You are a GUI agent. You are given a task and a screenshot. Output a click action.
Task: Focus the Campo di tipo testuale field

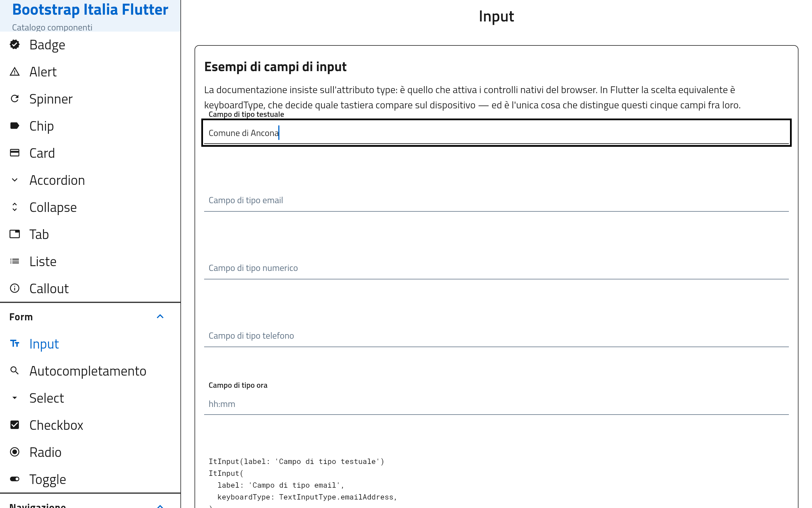pyautogui.click(x=496, y=133)
